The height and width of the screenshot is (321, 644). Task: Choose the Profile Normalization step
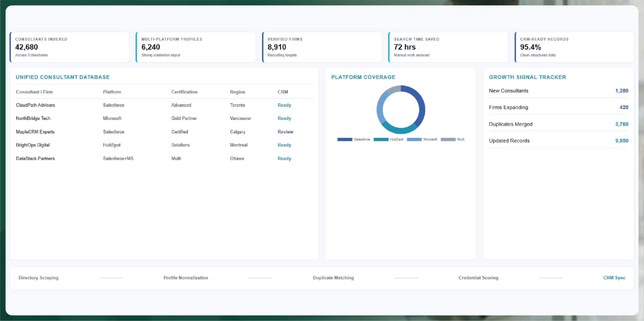[186, 278]
